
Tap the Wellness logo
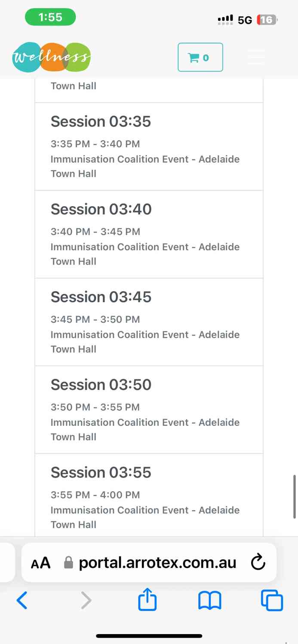52,57
